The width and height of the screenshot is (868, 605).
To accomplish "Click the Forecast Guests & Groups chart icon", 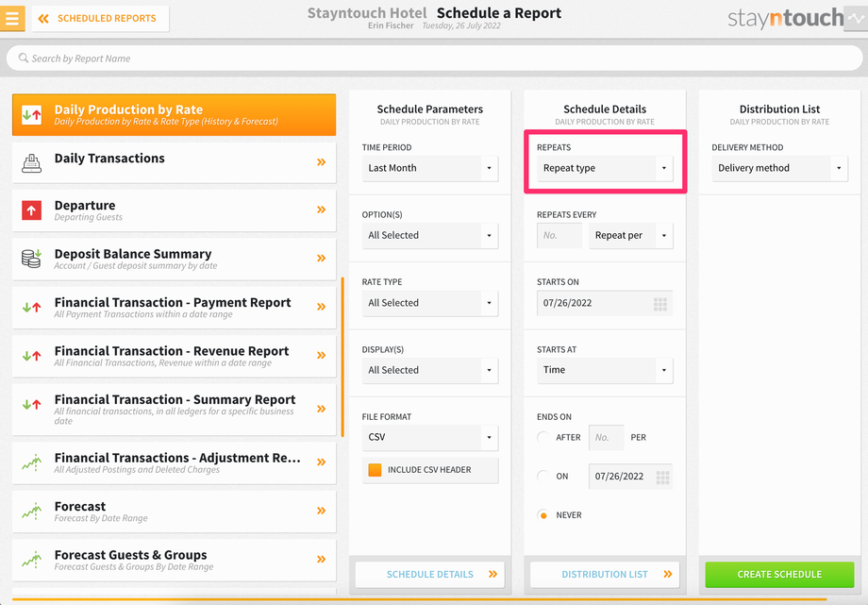I will (x=31, y=560).
